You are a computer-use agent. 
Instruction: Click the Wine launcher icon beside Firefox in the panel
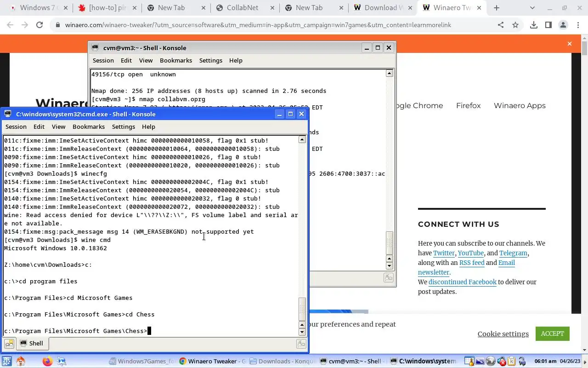61,361
